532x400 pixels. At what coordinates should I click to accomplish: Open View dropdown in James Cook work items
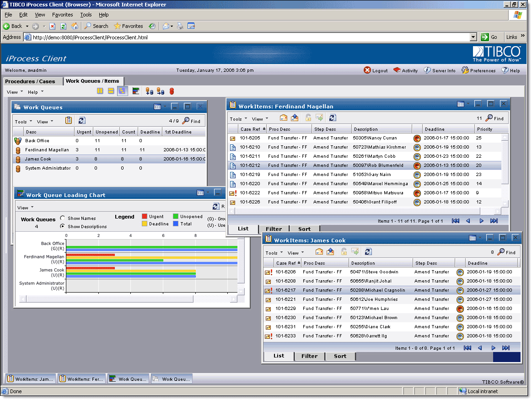tap(296, 252)
